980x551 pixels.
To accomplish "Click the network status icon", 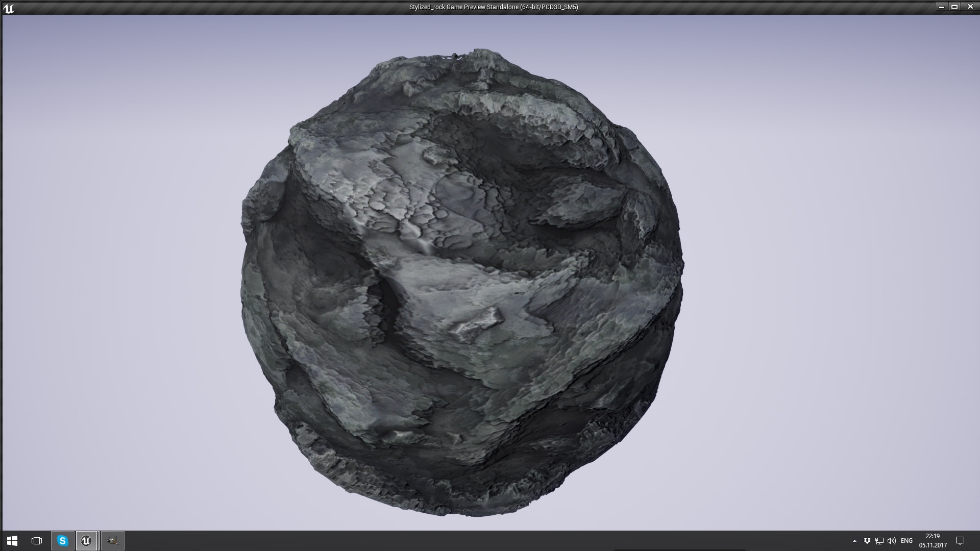I will coord(878,541).
